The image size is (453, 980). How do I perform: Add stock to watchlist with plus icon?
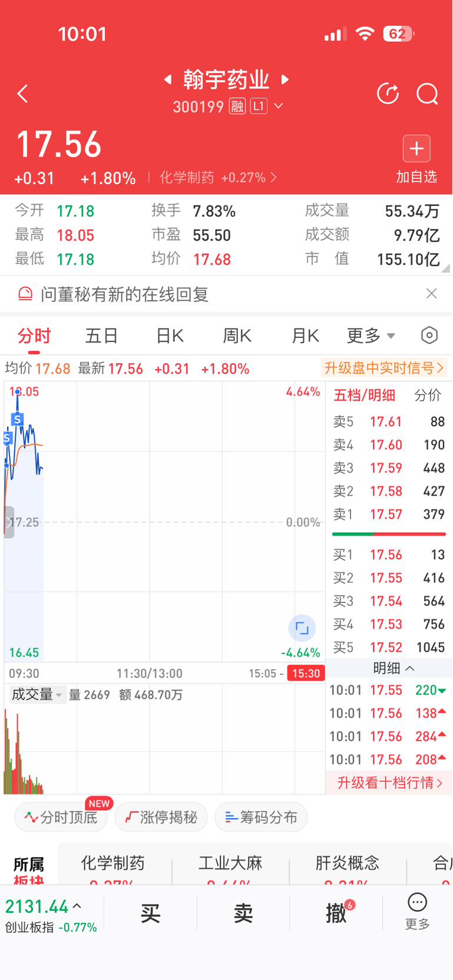(x=416, y=148)
